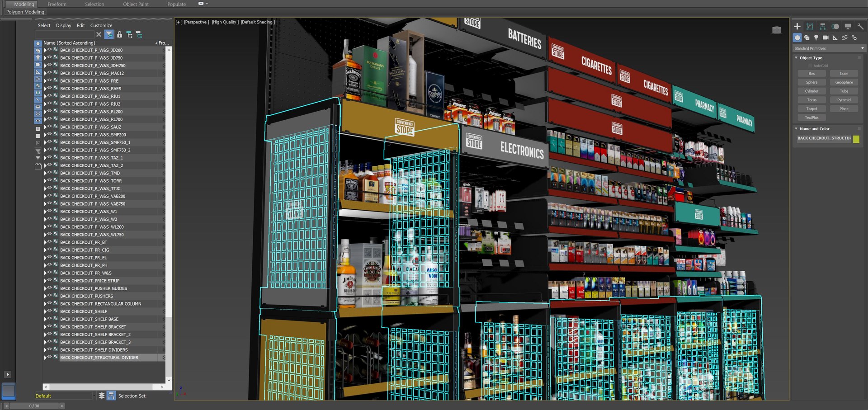The image size is (868, 410).
Task: Open the Hierarchy tab in command panel
Action: 823,26
